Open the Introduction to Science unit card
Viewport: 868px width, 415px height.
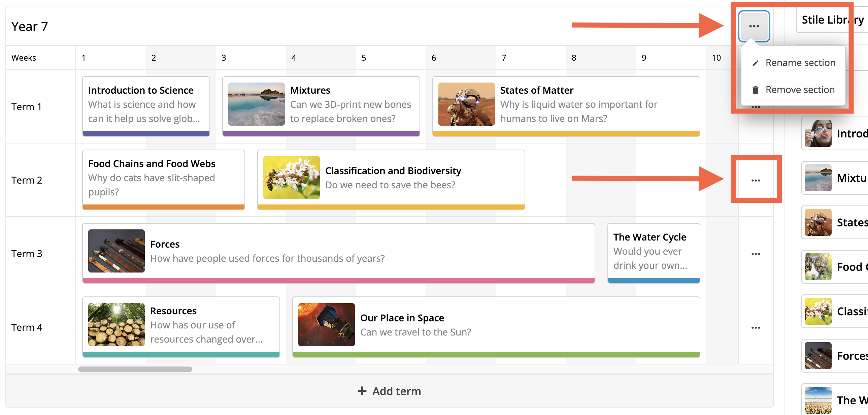click(x=146, y=104)
